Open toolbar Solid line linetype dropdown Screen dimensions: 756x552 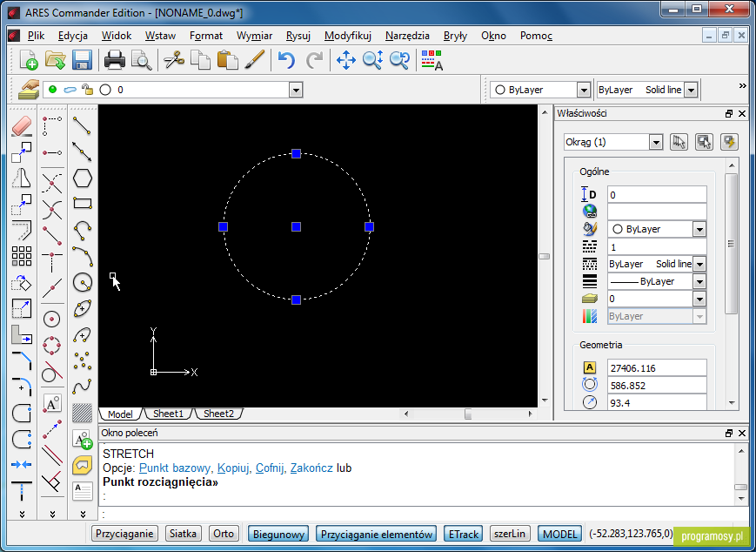691,90
